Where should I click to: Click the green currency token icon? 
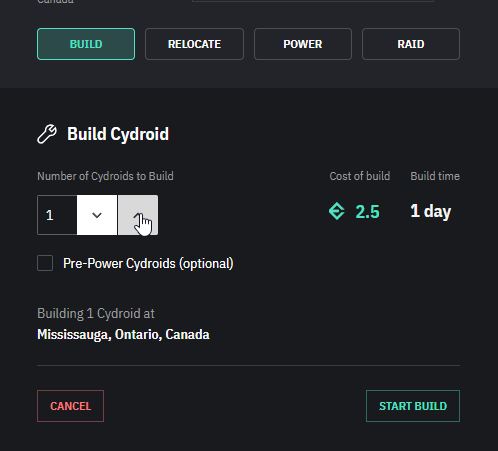[x=336, y=211]
